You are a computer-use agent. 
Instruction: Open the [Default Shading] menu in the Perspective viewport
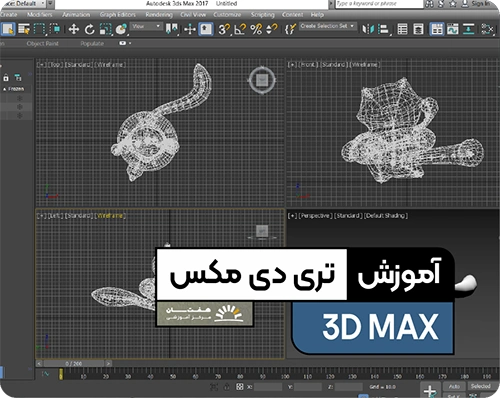pos(386,216)
